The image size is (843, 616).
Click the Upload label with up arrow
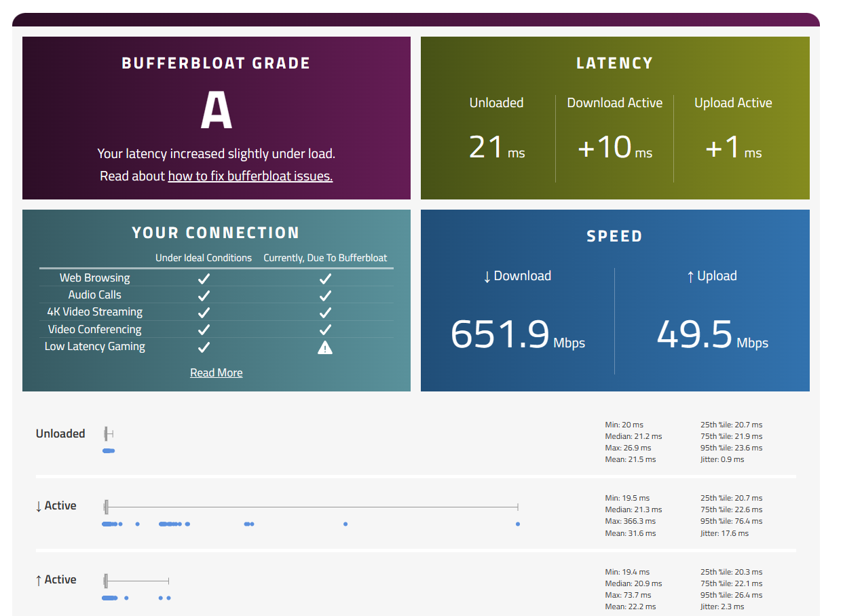pyautogui.click(x=711, y=276)
